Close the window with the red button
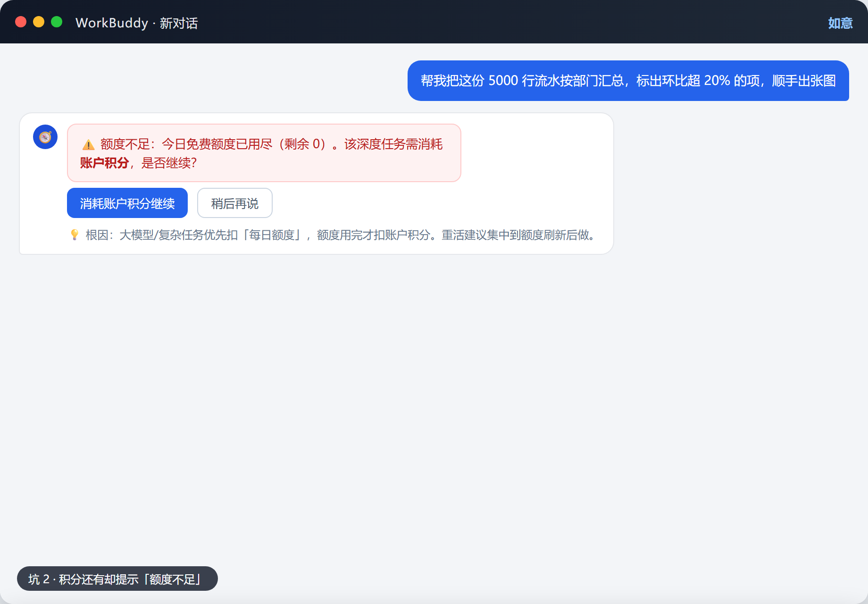 click(21, 22)
